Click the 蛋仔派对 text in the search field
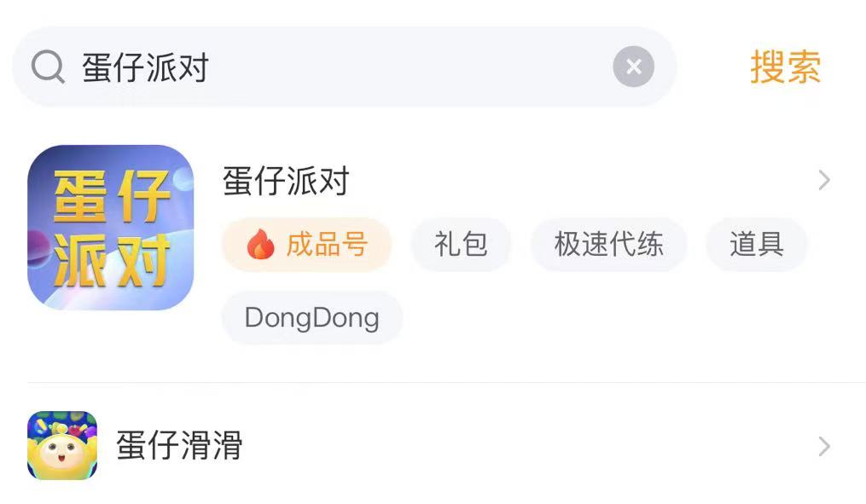This screenshot has width=866, height=504. coord(146,68)
